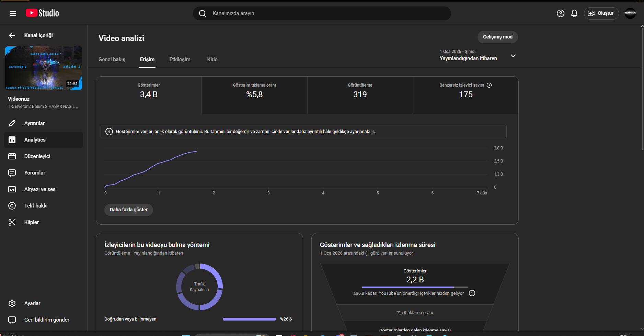Focus the Kanalınızda arayın search field
Image resolution: width=644 pixels, height=336 pixels.
click(x=322, y=13)
